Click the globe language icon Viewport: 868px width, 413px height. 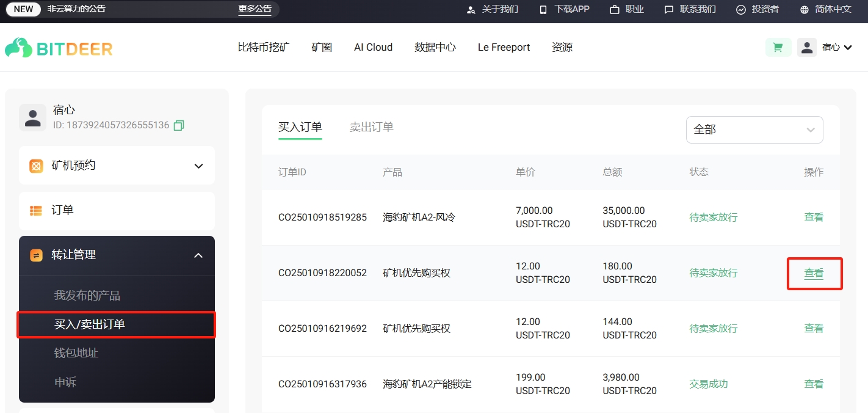pyautogui.click(x=804, y=10)
